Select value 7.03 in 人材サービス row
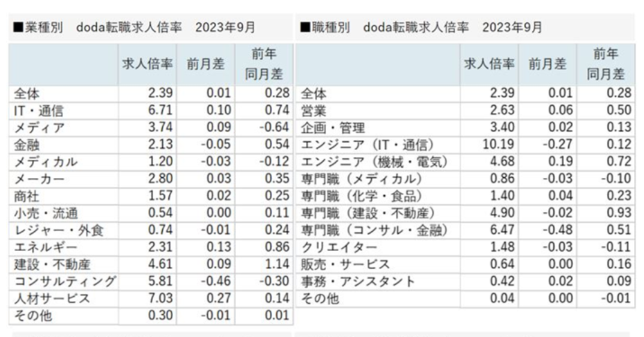This screenshot has height=337, width=644. [160, 299]
